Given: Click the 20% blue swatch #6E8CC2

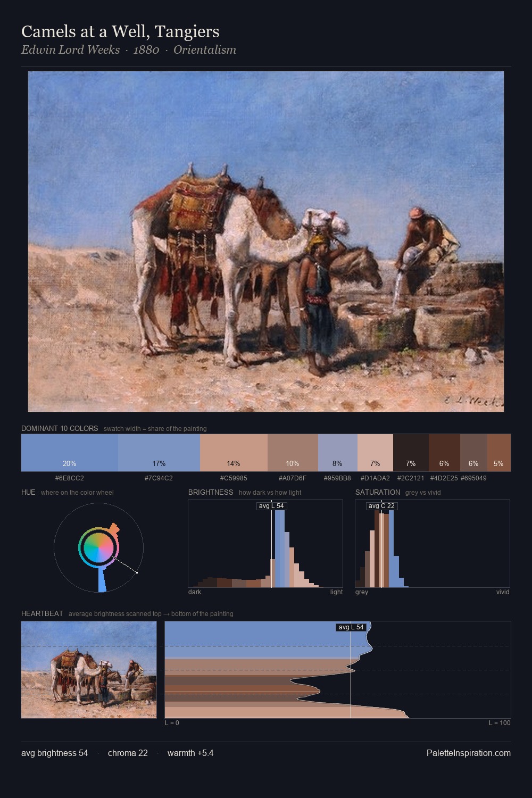Looking at the screenshot, I should click(70, 453).
